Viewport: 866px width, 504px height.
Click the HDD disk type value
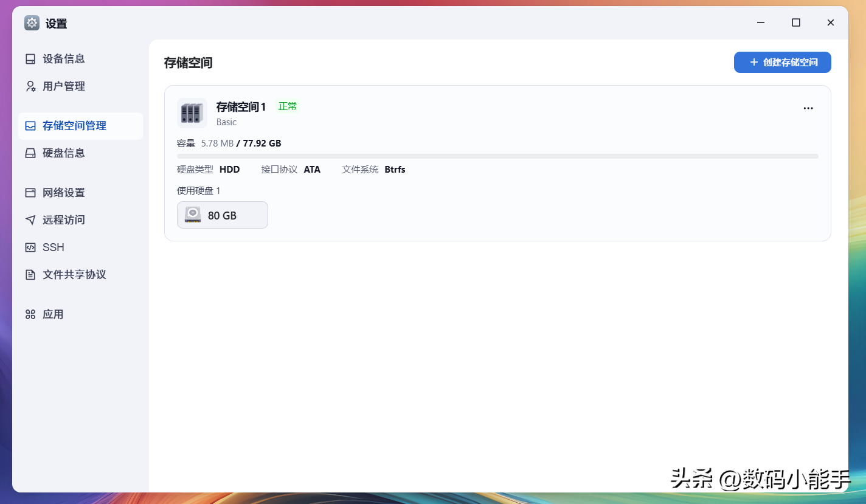click(x=230, y=170)
